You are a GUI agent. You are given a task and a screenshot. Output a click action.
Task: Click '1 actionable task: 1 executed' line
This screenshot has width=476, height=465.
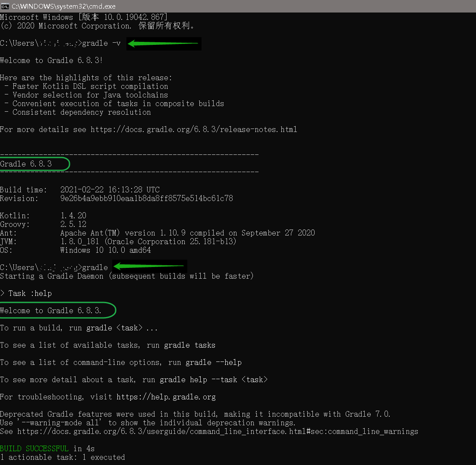tap(63, 457)
